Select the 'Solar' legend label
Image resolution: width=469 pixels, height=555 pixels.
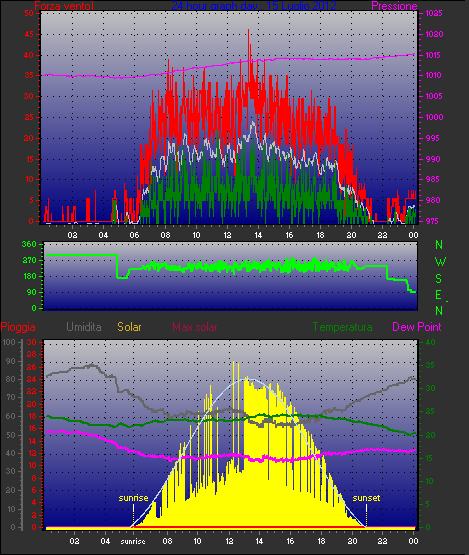coord(129,327)
